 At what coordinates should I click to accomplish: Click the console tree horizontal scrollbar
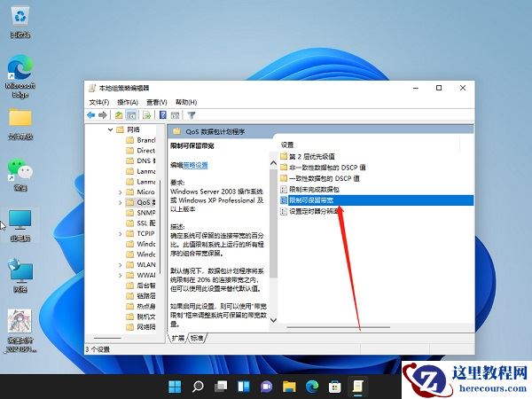click(107, 338)
